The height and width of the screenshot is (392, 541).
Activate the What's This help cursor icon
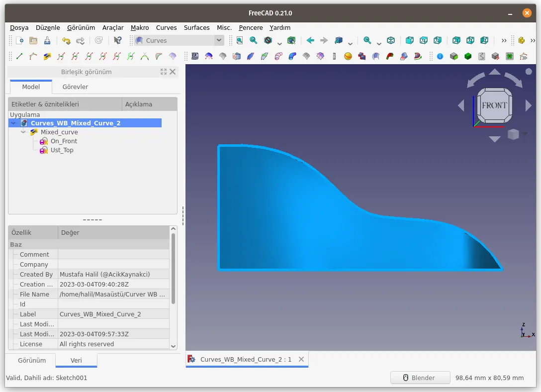pyautogui.click(x=117, y=40)
